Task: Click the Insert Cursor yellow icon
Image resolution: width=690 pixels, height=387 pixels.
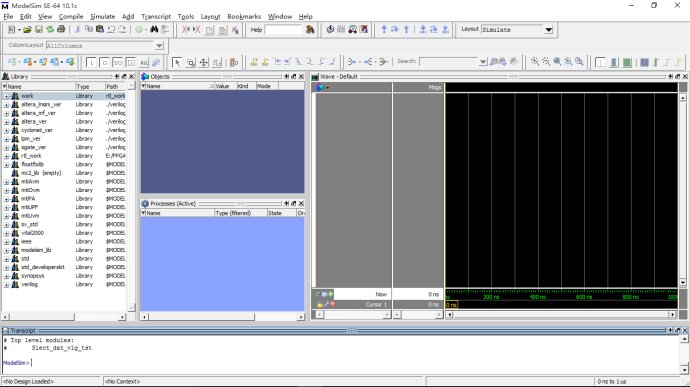Action: 254,62
